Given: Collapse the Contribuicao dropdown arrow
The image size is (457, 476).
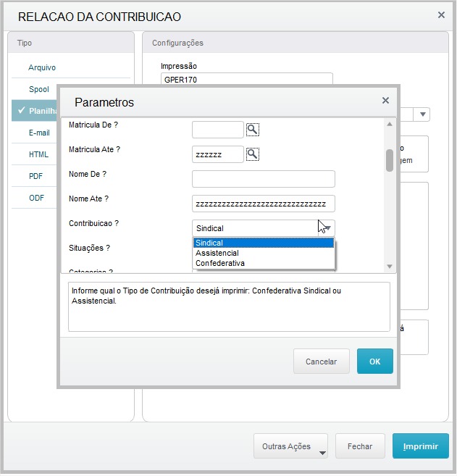Looking at the screenshot, I should tap(327, 228).
